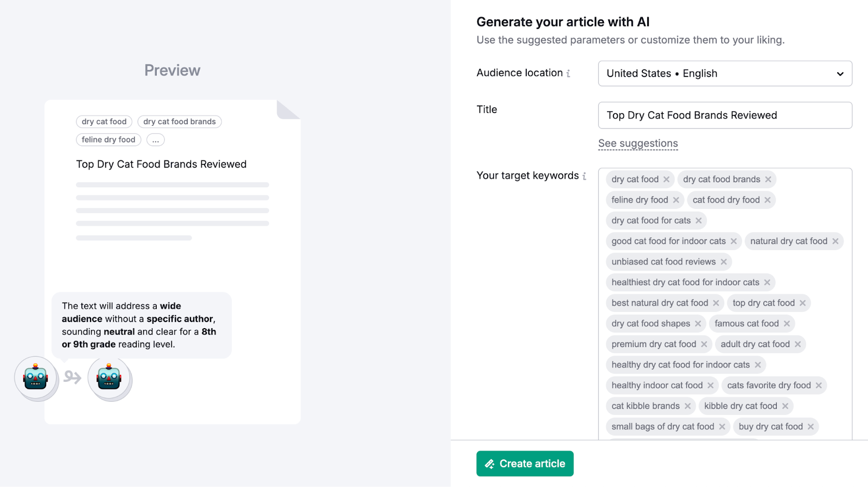Delete the 'famous cat food' keyword
This screenshot has width=868, height=487.
coord(787,324)
